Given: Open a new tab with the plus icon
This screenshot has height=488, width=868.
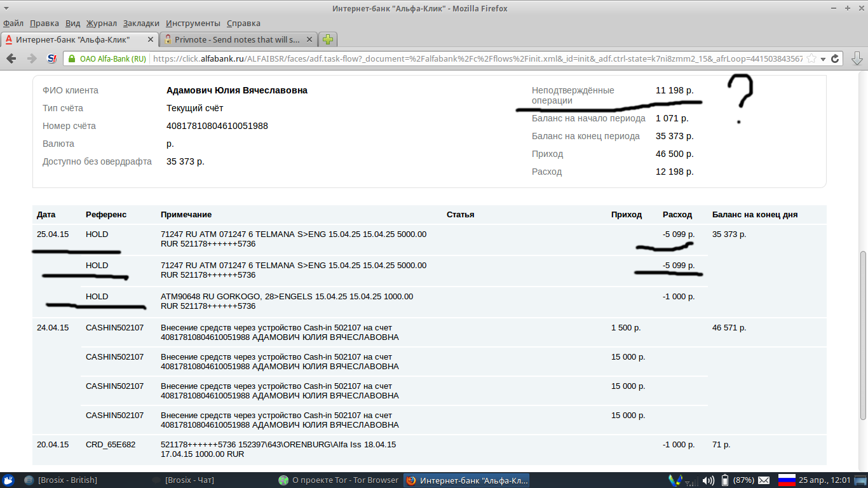Looking at the screenshot, I should tap(327, 39).
